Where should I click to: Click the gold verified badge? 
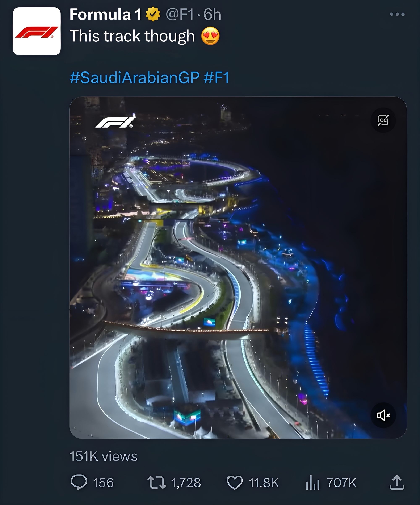click(153, 15)
